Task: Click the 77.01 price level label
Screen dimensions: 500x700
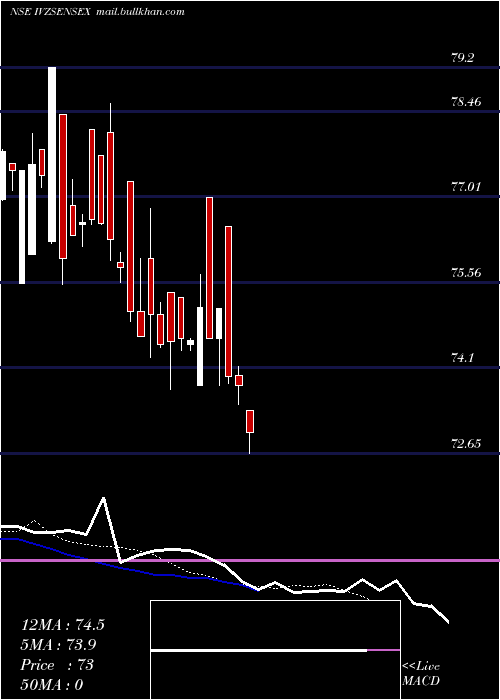Action: [467, 187]
